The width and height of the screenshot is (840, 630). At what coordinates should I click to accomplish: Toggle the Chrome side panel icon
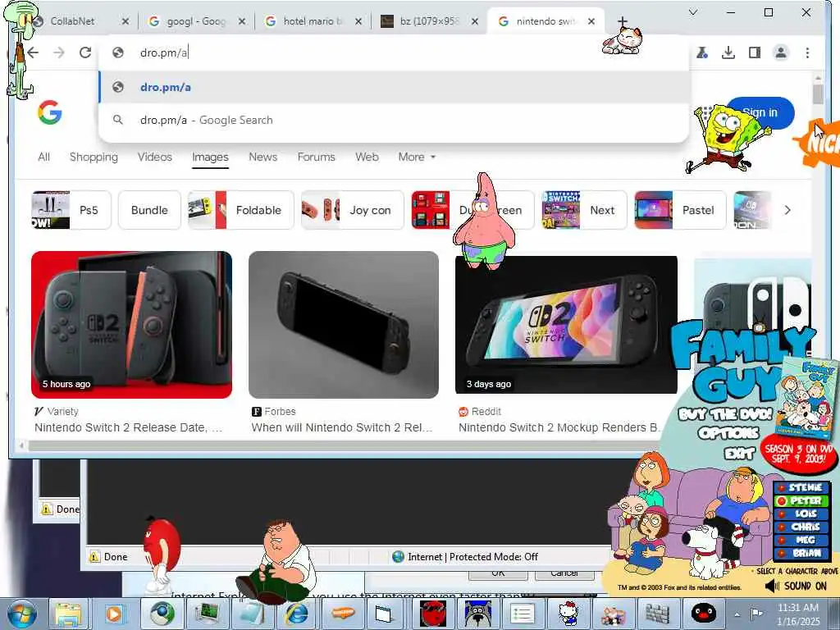point(755,52)
